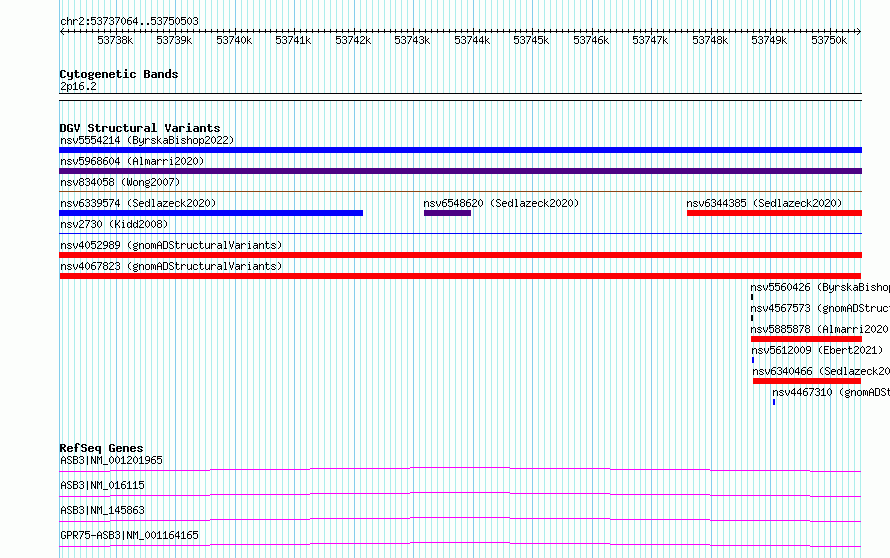Open the nsv2730 (Kidd2008) variant
The height and width of the screenshot is (558, 890).
pos(114,224)
